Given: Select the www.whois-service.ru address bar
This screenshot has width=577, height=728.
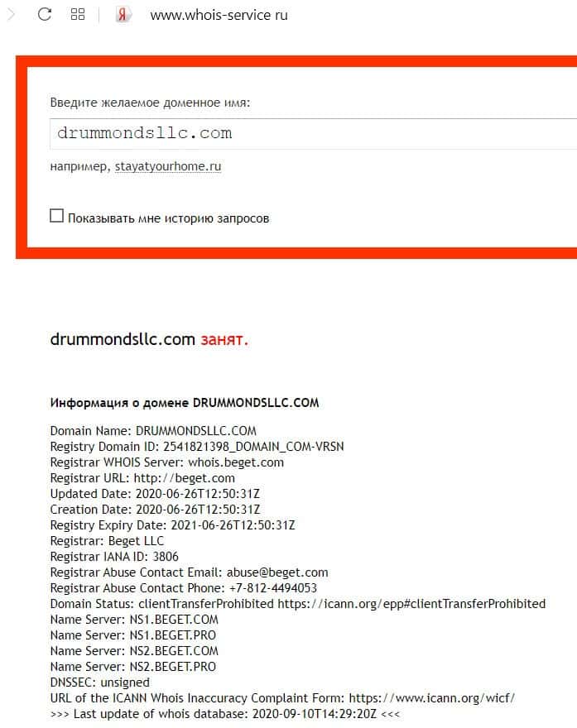Looking at the screenshot, I should tap(219, 15).
